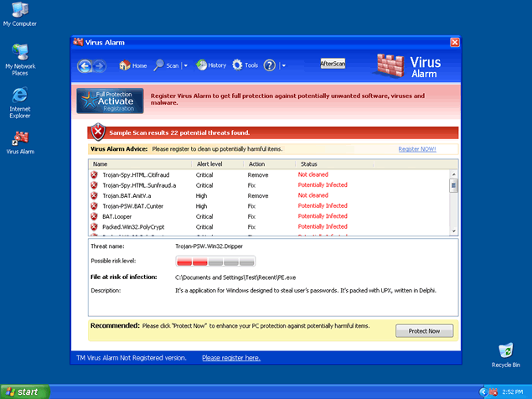The width and height of the screenshot is (532, 399).
Task: Expand the Scan dropdown arrow
Action: pos(184,65)
